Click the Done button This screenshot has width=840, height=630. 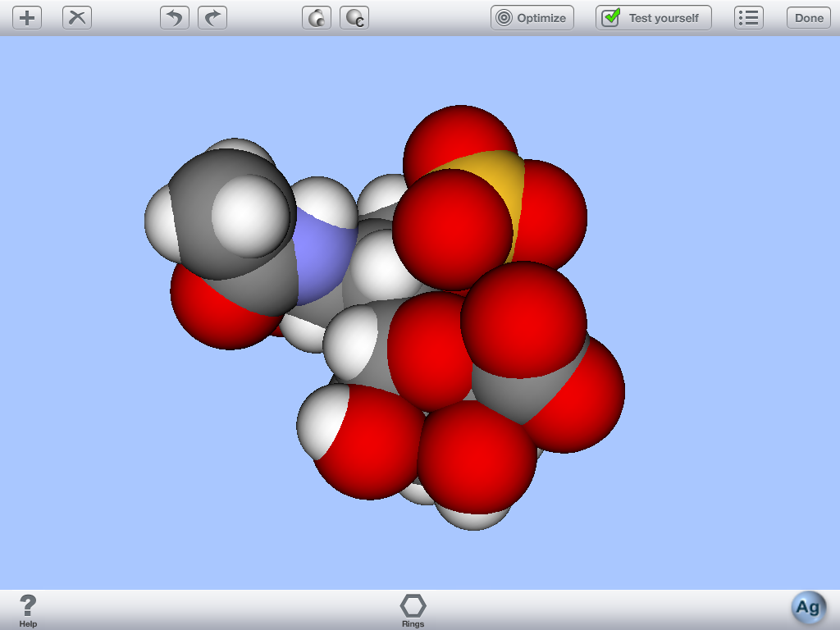(808, 18)
